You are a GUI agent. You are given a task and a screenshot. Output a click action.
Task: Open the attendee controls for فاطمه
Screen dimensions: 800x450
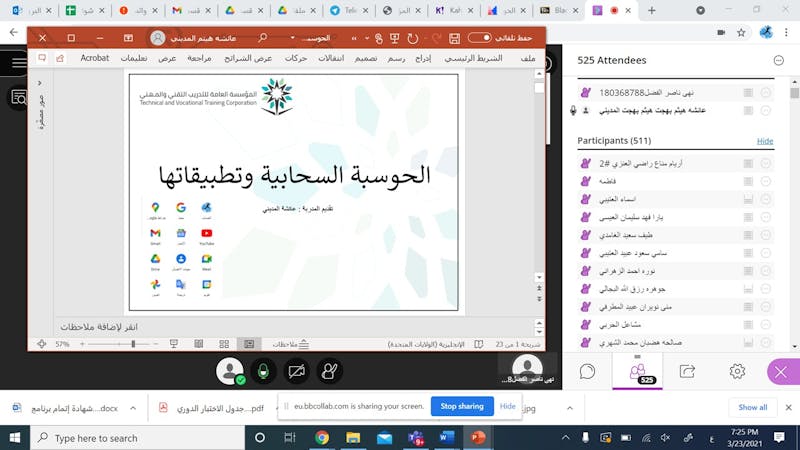pos(766,181)
